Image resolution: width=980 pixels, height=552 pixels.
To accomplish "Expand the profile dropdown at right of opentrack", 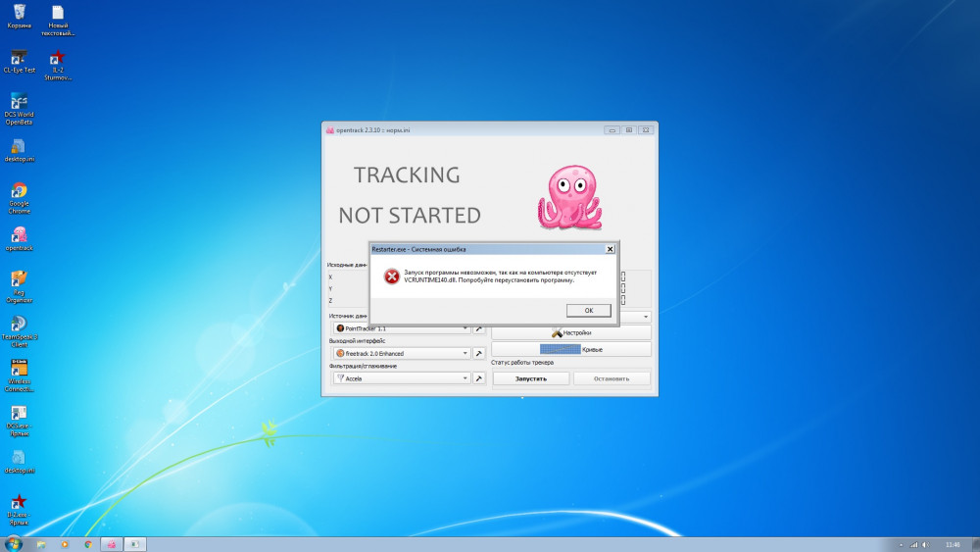I will [x=646, y=317].
